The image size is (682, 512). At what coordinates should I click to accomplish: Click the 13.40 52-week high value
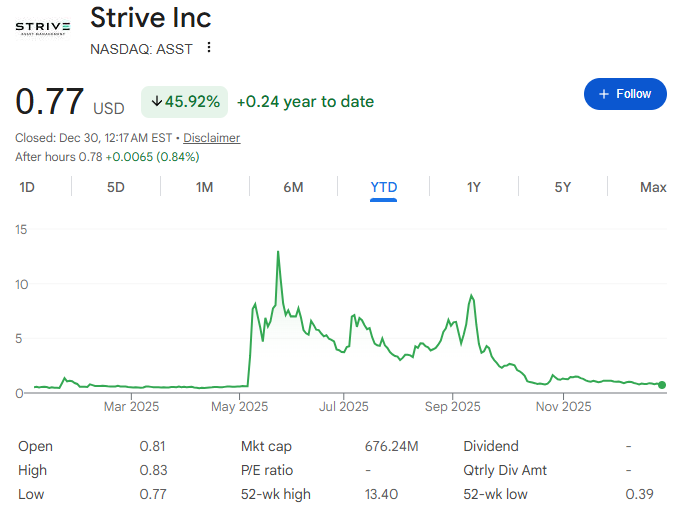coord(381,494)
